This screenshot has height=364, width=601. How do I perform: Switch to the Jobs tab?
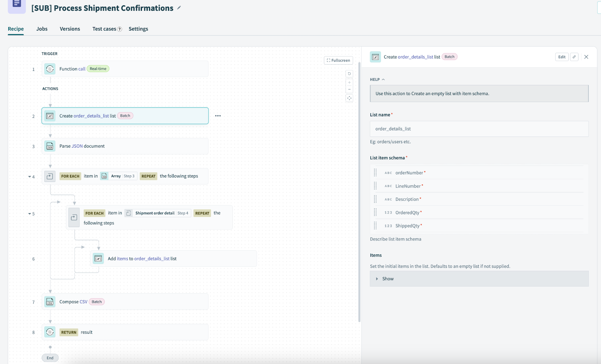click(x=42, y=29)
